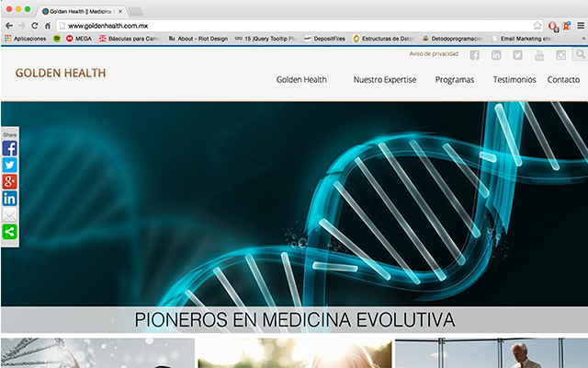Open Twitter icon in site header
Viewport: 588px width, 368px height.
517,55
